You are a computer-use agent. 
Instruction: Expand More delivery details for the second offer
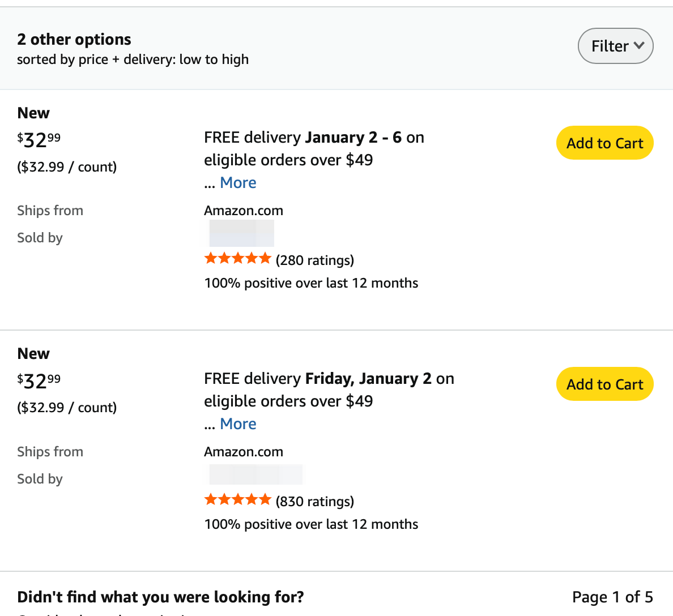(x=238, y=424)
